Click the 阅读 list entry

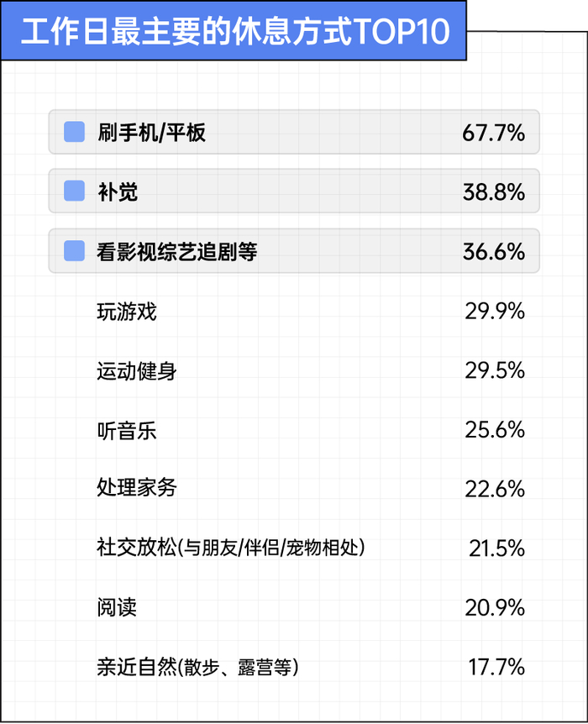[x=117, y=606]
